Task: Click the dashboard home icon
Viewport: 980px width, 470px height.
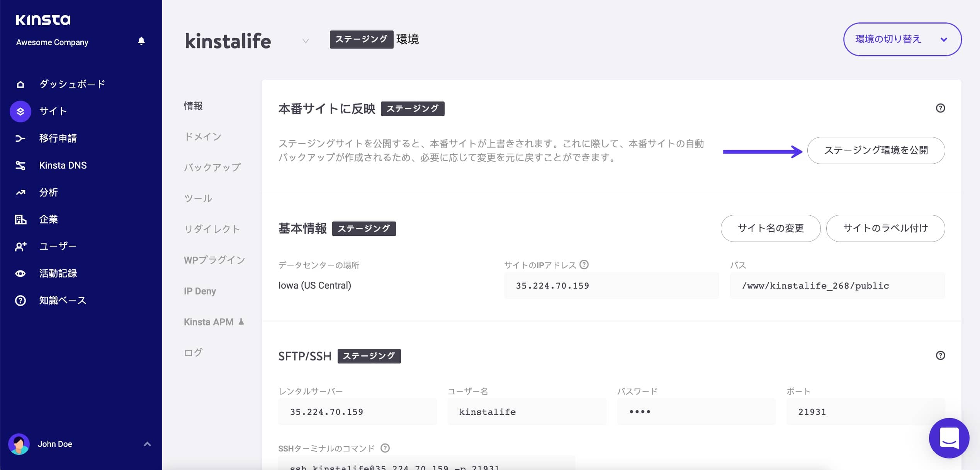Action: click(20, 84)
